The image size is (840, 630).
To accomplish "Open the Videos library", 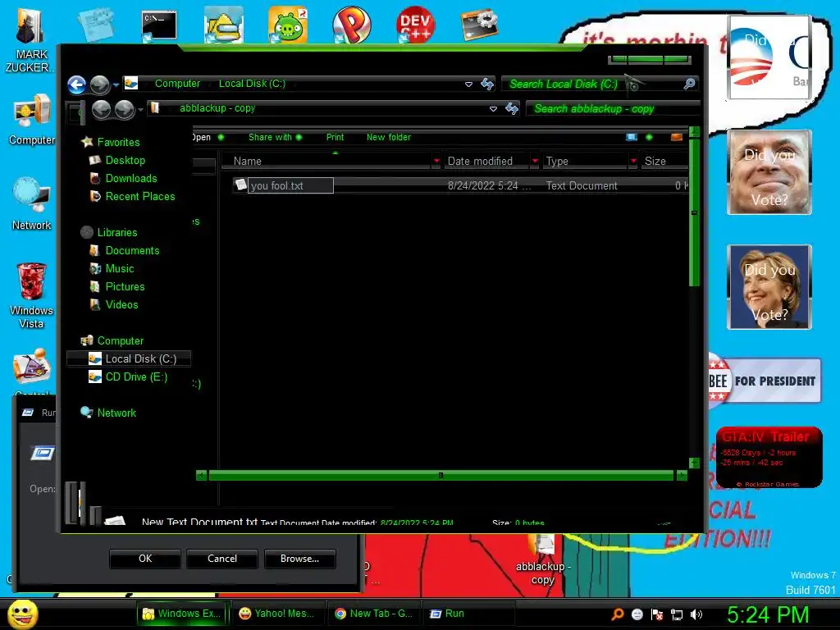I will (121, 305).
